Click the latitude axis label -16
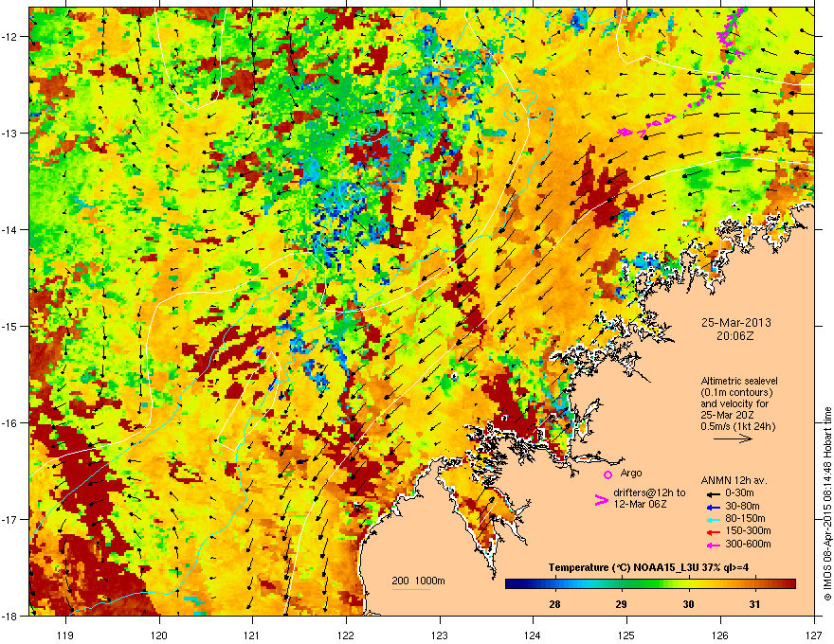Screen dimensions: 834x644 [10, 423]
